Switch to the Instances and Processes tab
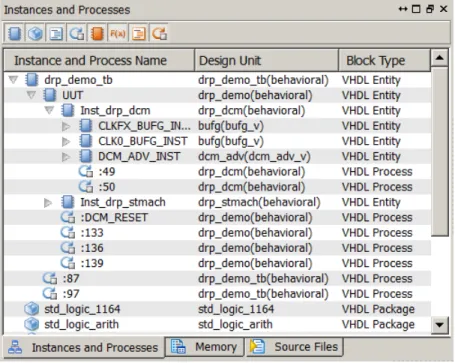The width and height of the screenshot is (455, 363). (84, 347)
